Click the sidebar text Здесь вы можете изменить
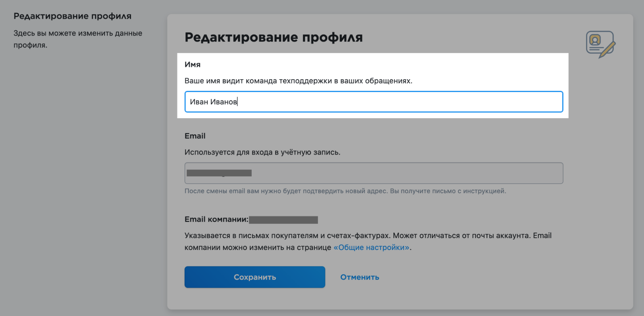This screenshot has width=644, height=316. click(x=78, y=39)
